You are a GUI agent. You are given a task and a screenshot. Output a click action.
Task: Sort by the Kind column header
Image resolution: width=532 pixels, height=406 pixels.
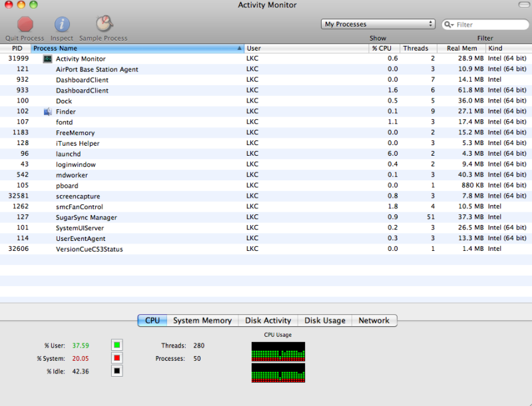point(509,48)
